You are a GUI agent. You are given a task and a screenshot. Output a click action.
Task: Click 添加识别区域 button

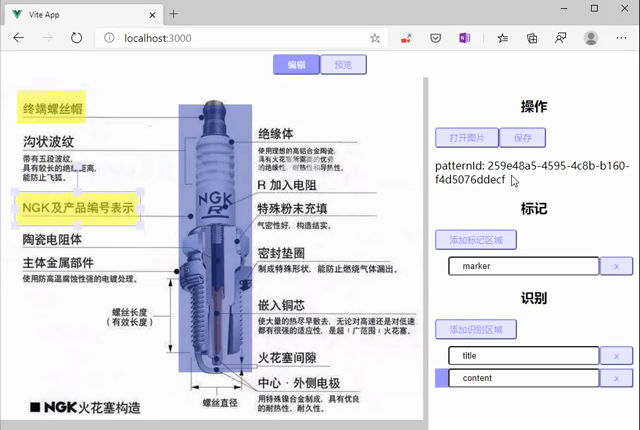click(476, 330)
